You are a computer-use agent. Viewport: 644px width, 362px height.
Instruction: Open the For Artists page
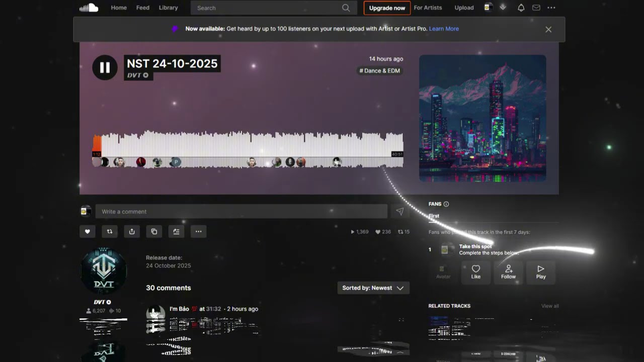click(x=428, y=8)
